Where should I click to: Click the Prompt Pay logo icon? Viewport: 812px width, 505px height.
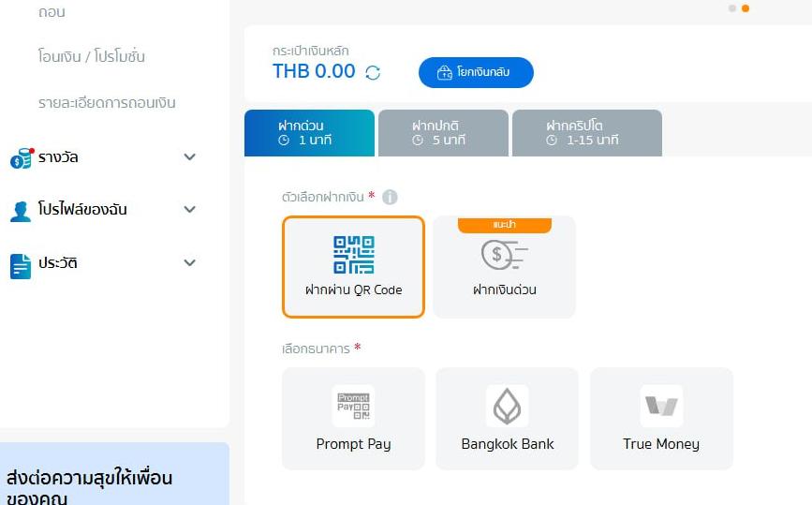(x=353, y=407)
